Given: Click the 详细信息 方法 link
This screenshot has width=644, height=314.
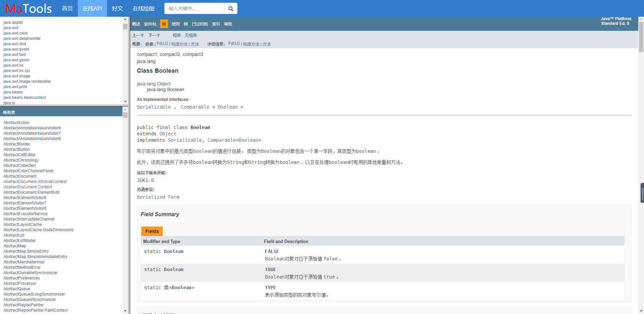Looking at the screenshot, I should pyautogui.click(x=267, y=44).
